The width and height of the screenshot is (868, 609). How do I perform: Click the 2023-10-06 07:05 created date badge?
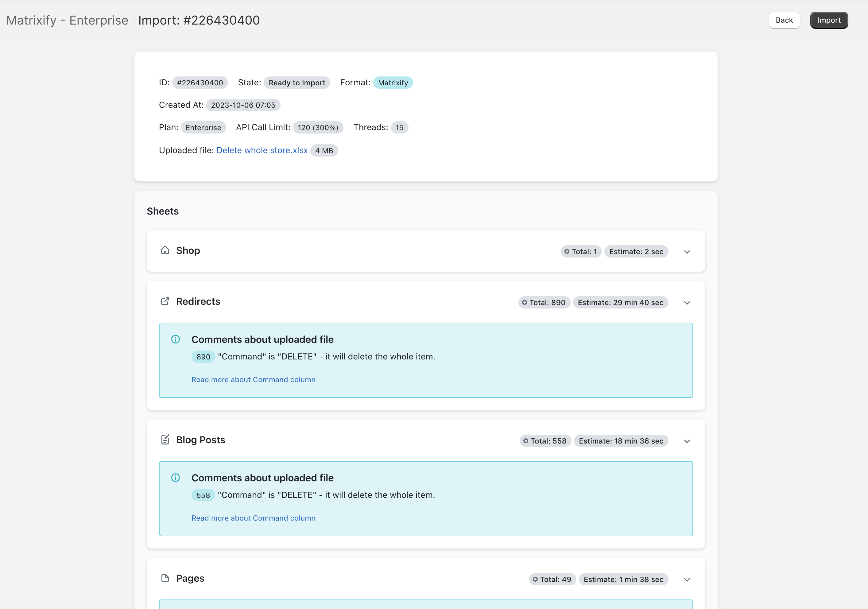point(243,105)
